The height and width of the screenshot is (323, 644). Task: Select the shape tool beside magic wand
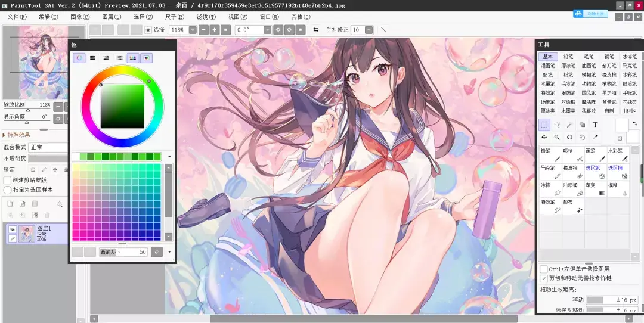(583, 125)
